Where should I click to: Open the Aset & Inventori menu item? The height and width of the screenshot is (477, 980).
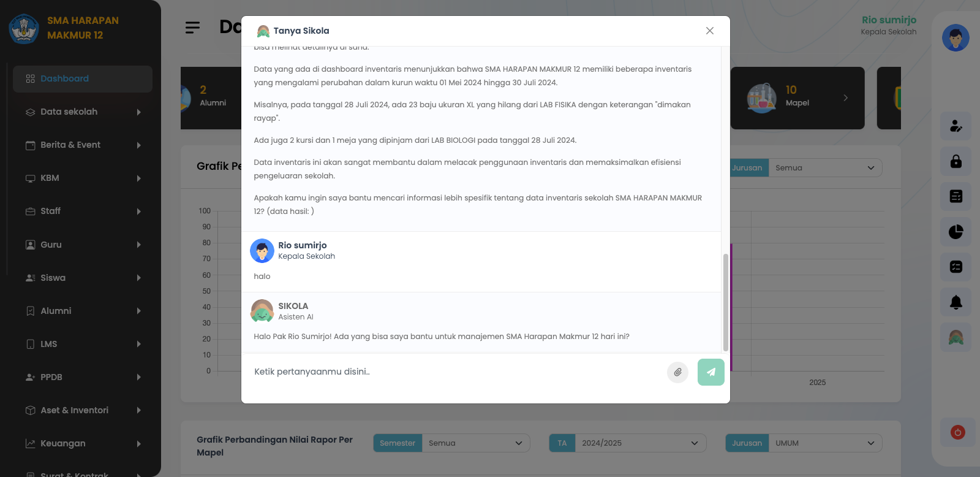click(x=83, y=410)
